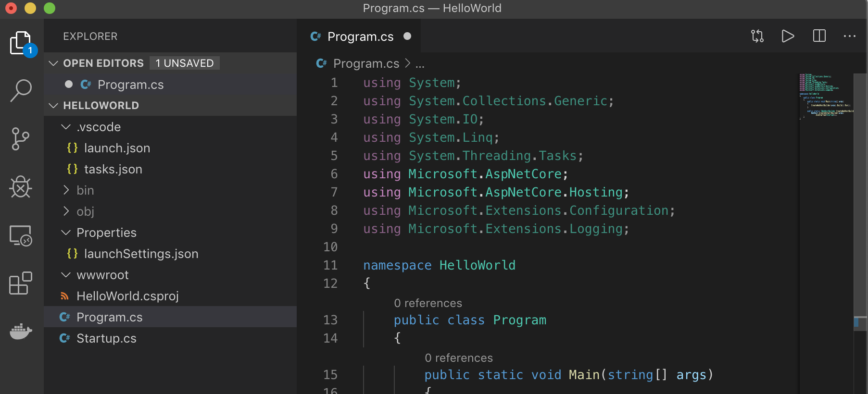Open the Run and Debug view
Viewport: 868px width, 394px height.
coord(21,187)
